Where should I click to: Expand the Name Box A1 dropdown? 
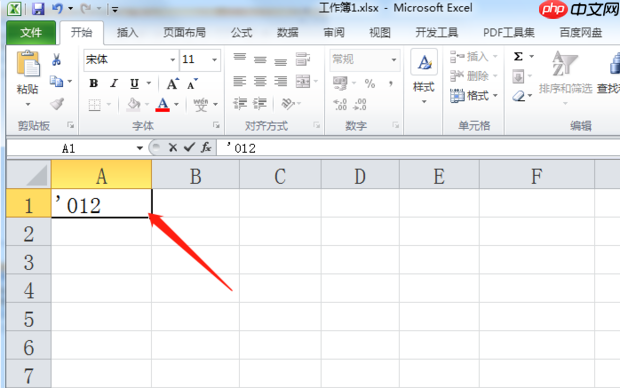point(140,148)
